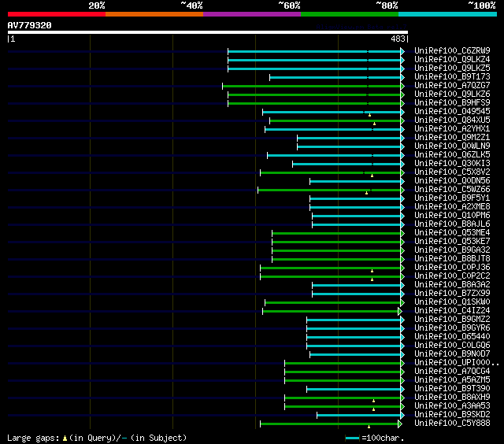Click the red 20% identity legend segment
Screen dimensions: 504x444
57,14
